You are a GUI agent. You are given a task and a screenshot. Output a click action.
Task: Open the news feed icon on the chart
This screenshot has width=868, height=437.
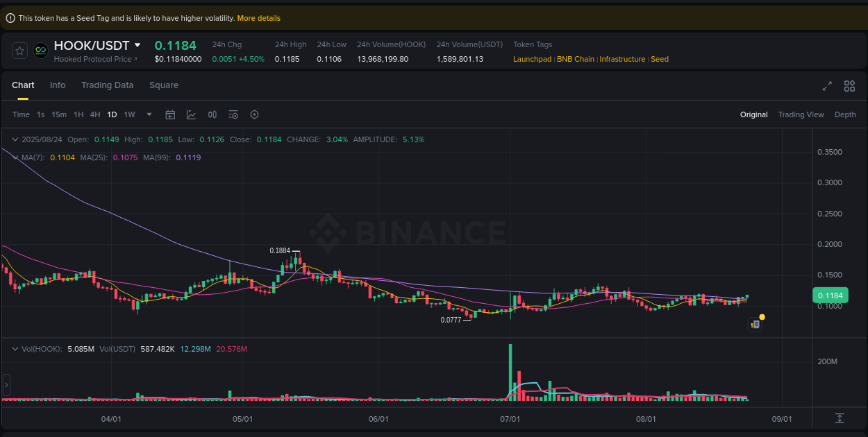755,324
